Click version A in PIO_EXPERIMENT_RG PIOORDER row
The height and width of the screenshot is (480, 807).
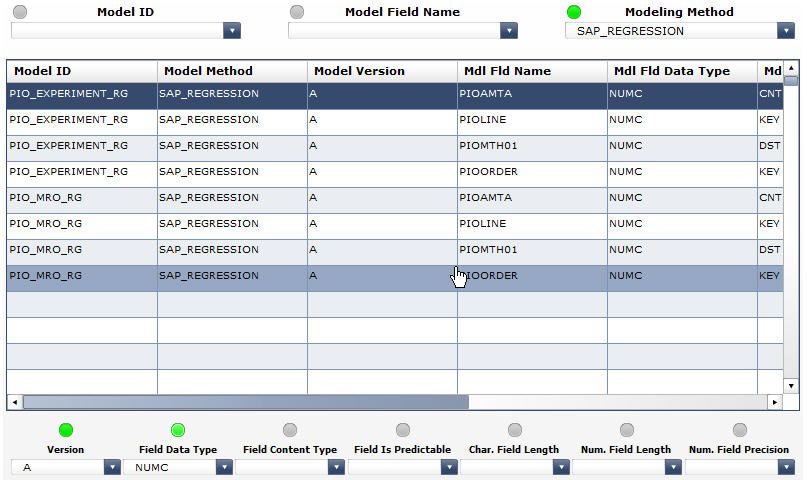click(382, 172)
